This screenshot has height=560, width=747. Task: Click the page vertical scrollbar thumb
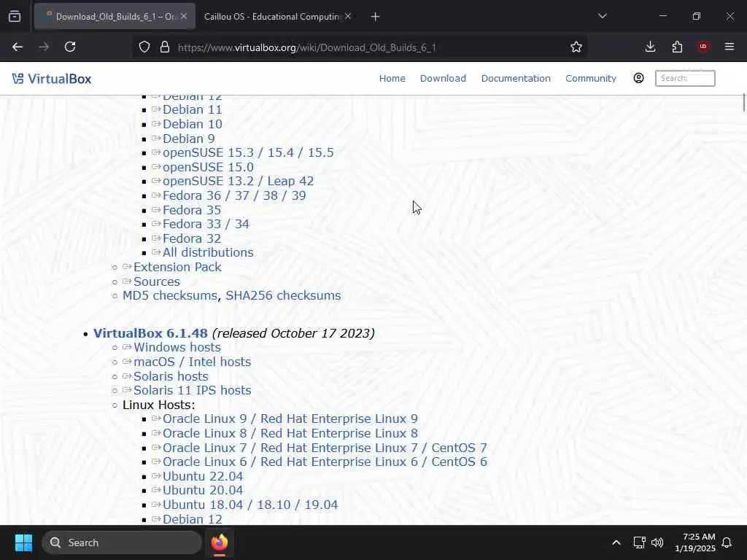coord(743,103)
